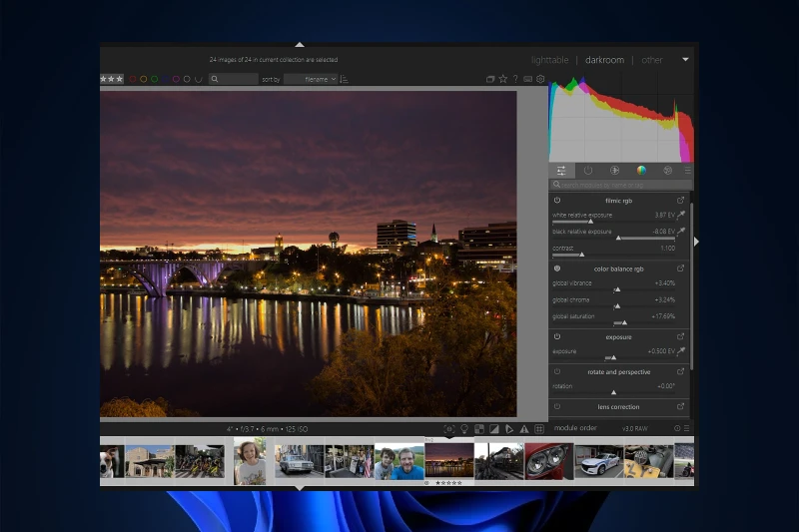Toggle focus peaking mode icon
The width and height of the screenshot is (799, 532).
448,429
